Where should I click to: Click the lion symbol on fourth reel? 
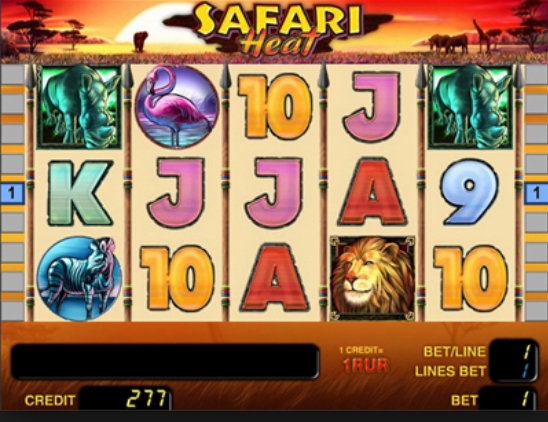point(373,278)
